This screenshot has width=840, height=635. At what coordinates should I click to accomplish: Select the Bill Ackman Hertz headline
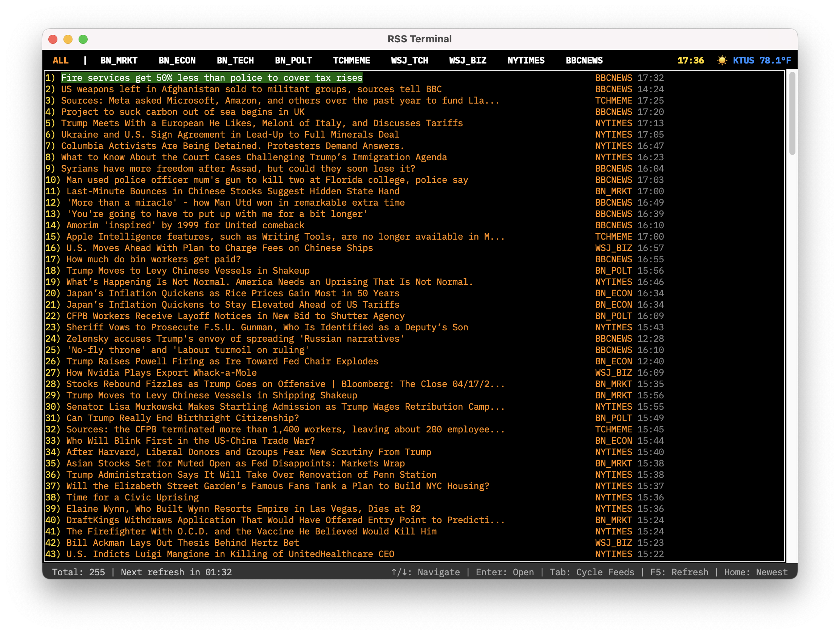(182, 543)
